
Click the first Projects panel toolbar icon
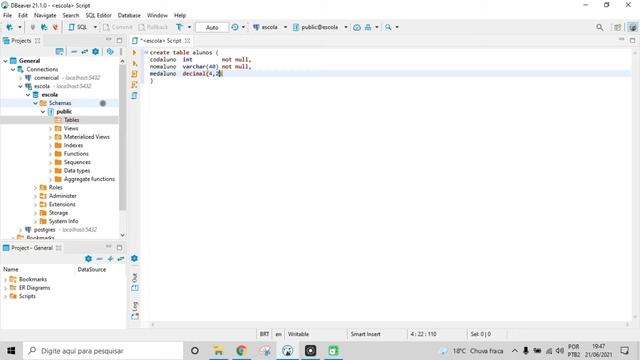(x=60, y=52)
